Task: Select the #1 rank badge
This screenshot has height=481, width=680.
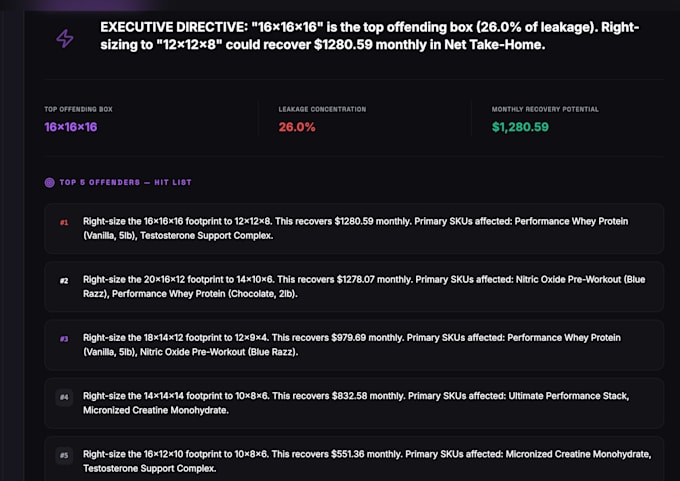Action: tap(64, 223)
